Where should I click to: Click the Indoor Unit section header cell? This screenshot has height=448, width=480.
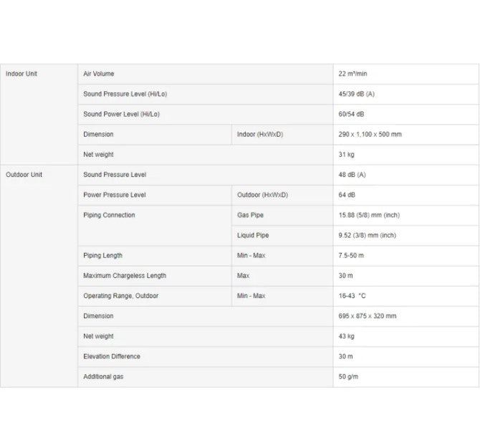[39, 114]
